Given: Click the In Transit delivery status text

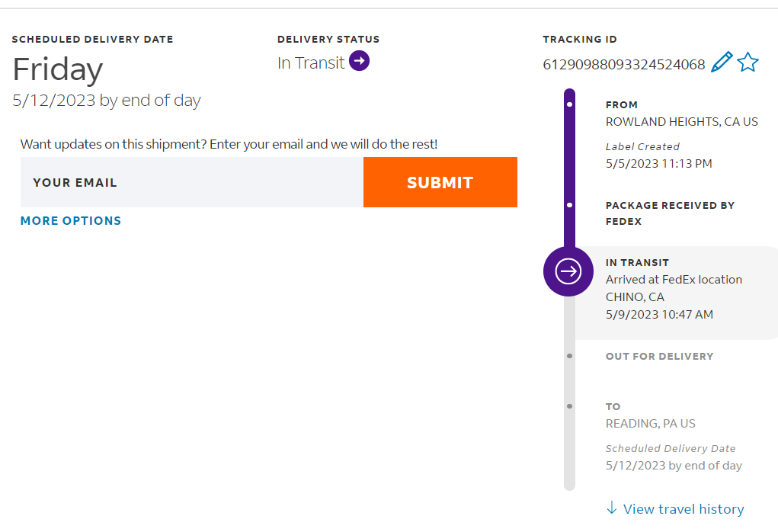Looking at the screenshot, I should click(311, 63).
